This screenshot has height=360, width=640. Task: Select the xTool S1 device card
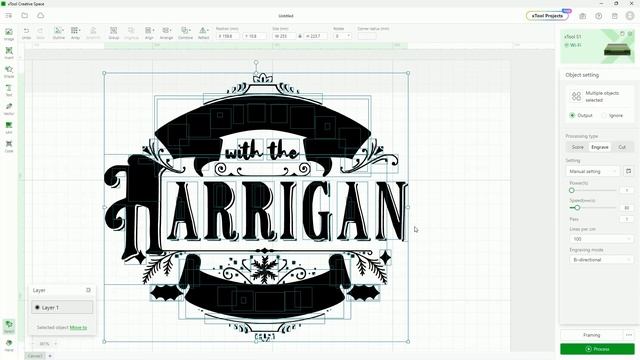[598, 46]
